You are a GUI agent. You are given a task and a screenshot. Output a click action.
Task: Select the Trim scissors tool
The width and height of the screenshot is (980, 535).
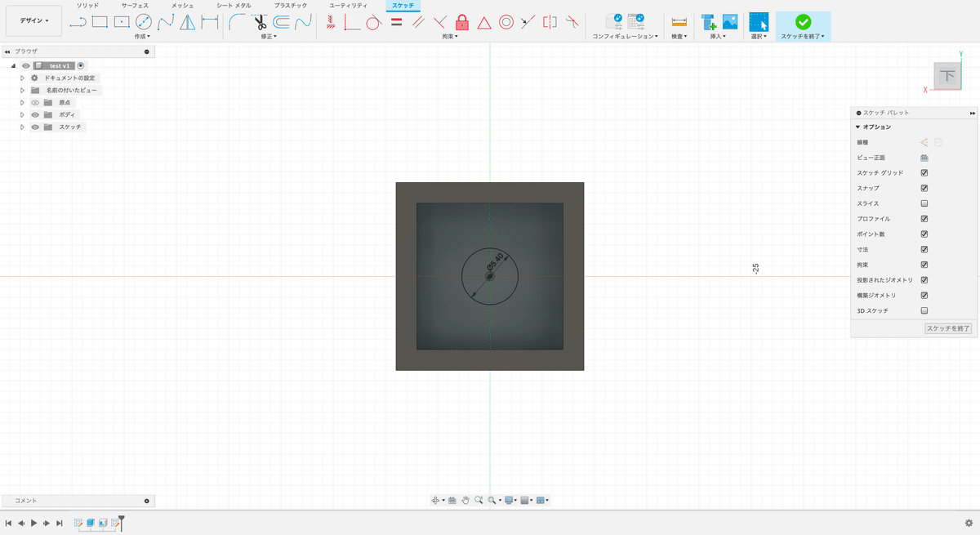coord(260,22)
